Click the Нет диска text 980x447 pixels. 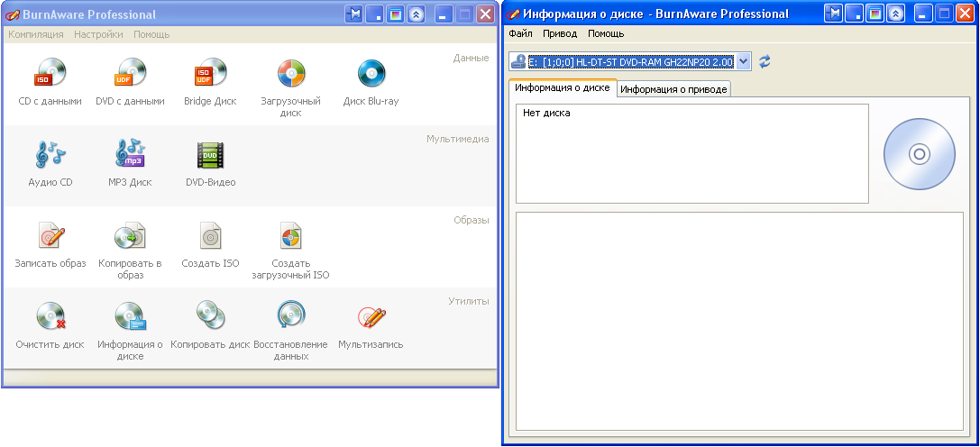click(x=546, y=114)
